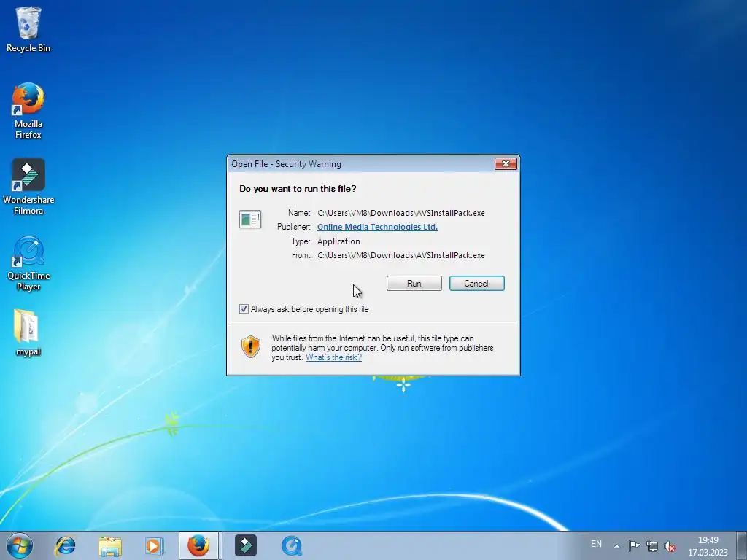
Task: Click Cancel in the security warning
Action: (x=476, y=284)
